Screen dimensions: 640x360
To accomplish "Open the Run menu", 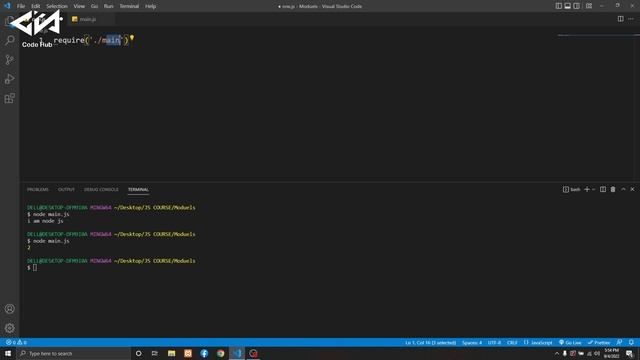I will 109,6.
